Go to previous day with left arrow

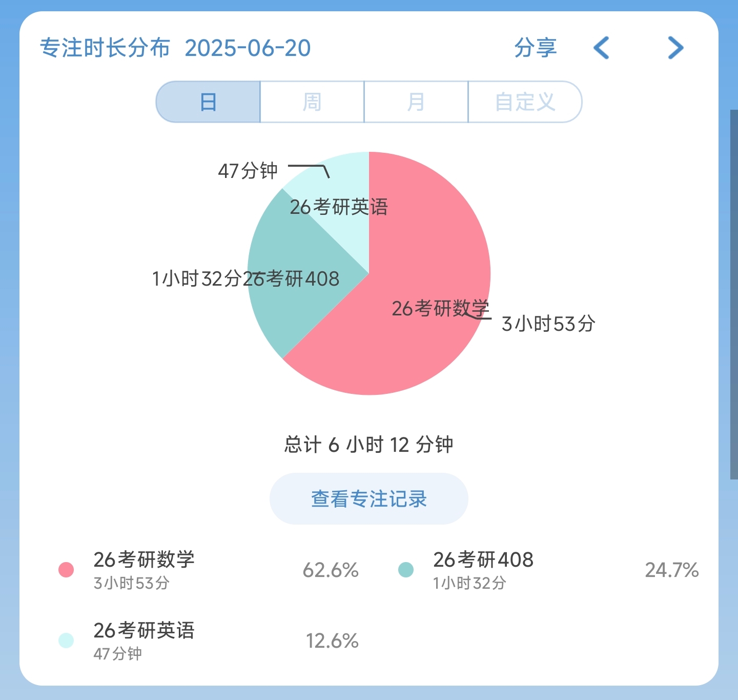pos(602,48)
